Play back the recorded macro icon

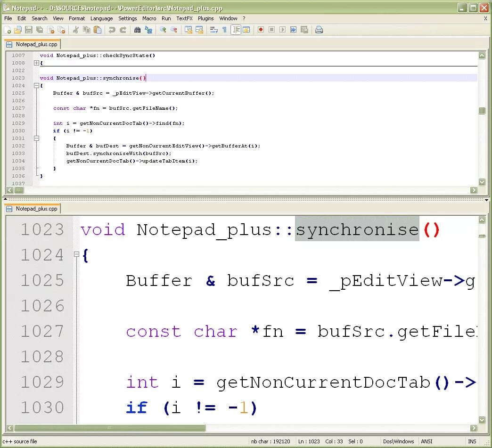(x=282, y=30)
